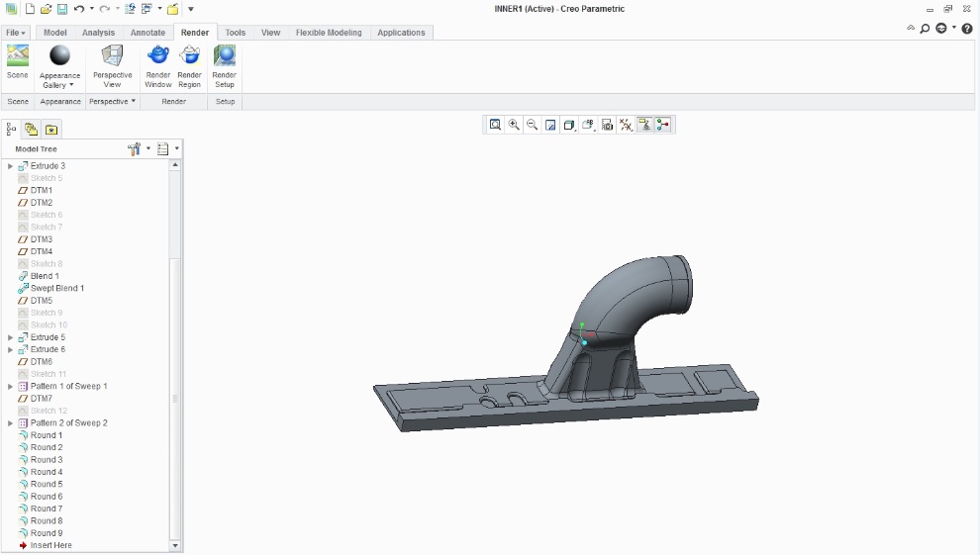This screenshot has width=980, height=555.
Task: Open the Favorites navigator tab
Action: (51, 130)
